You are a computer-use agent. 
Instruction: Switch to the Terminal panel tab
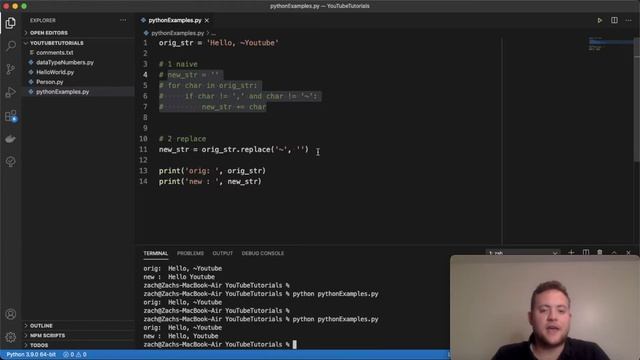pos(156,253)
